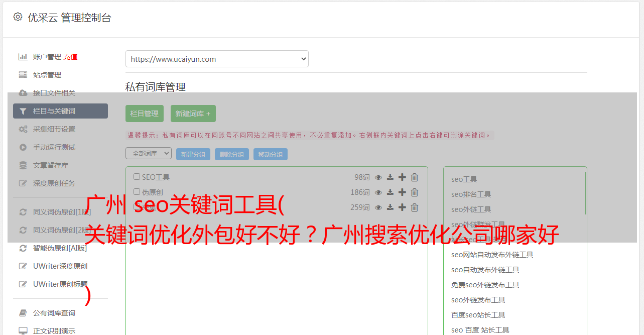This screenshot has width=644, height=335.
Task: Click the 栏目管理 button
Action: [x=145, y=114]
